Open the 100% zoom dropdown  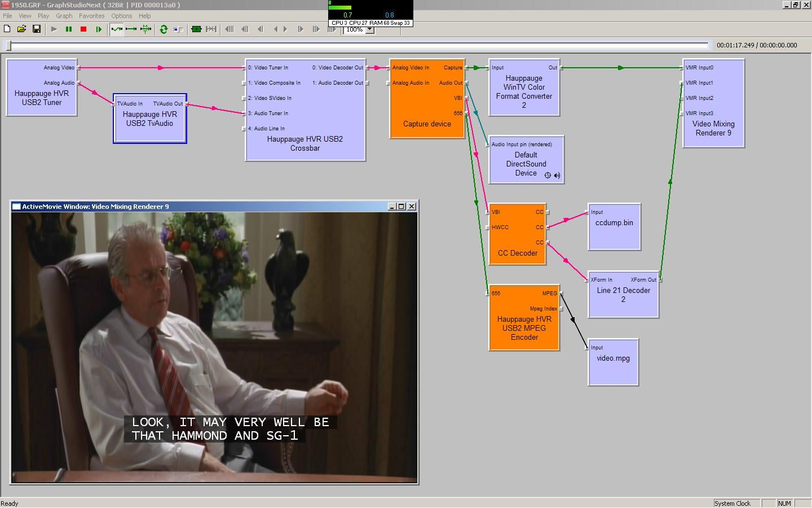pyautogui.click(x=370, y=30)
